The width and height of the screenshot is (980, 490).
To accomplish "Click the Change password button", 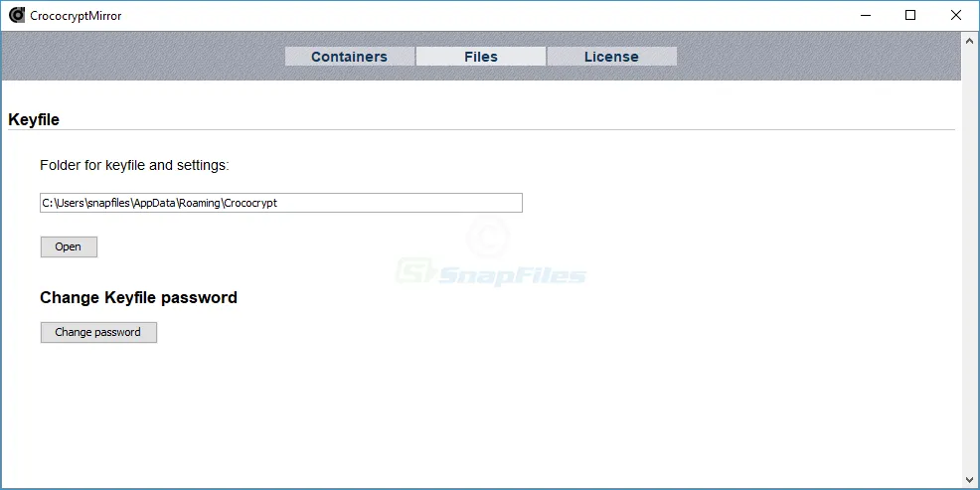I will [x=98, y=333].
